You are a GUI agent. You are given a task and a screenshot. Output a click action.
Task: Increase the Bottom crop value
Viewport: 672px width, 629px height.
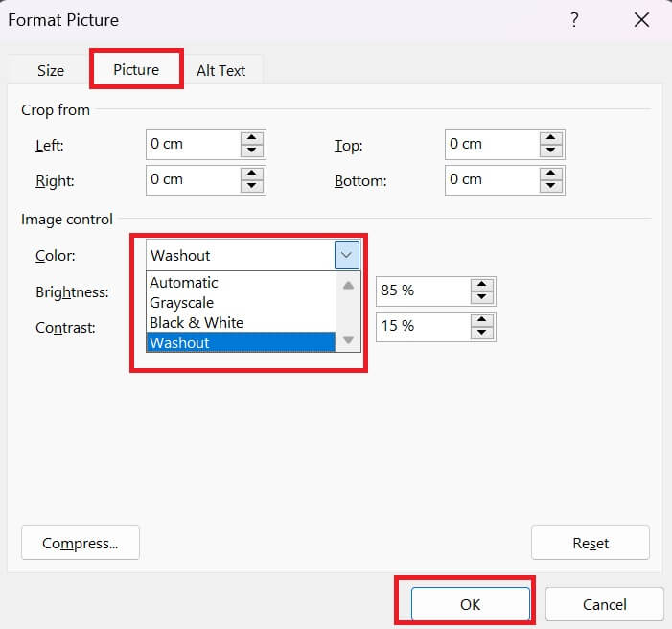pos(550,174)
